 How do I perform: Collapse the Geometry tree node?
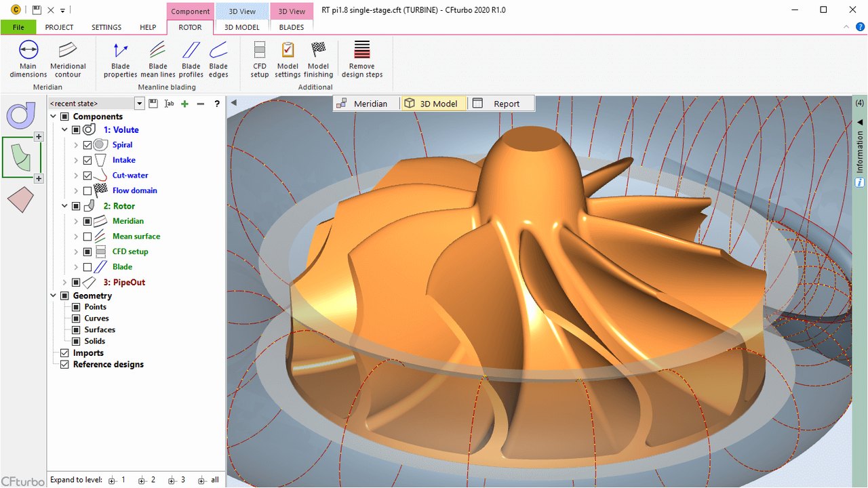point(54,296)
